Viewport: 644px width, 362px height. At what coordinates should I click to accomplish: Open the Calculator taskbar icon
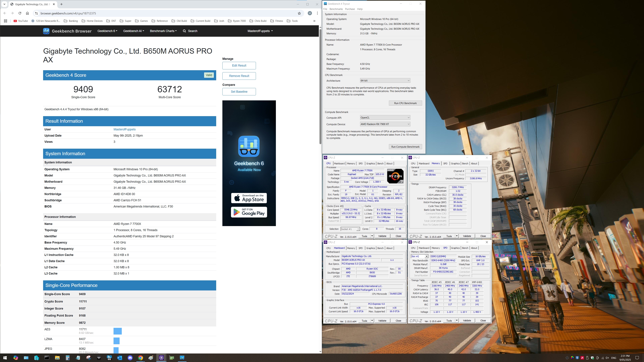(67, 358)
